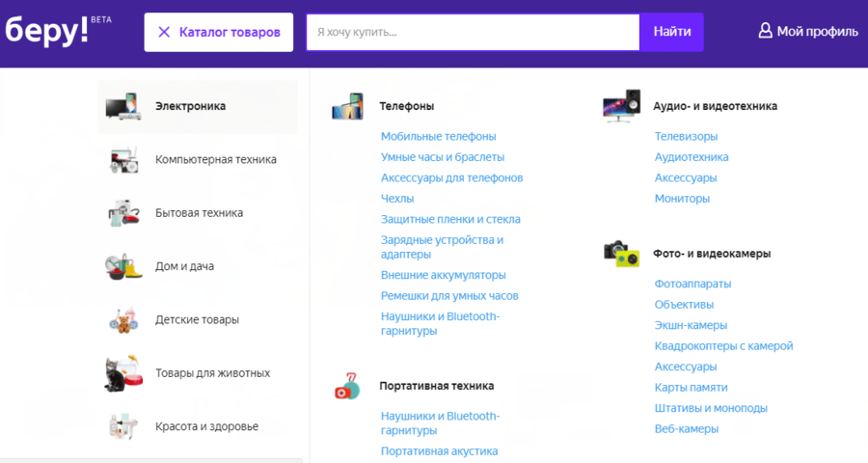Focus the Я хочу купить search field
The height and width of the screenshot is (463, 868).
(x=474, y=32)
